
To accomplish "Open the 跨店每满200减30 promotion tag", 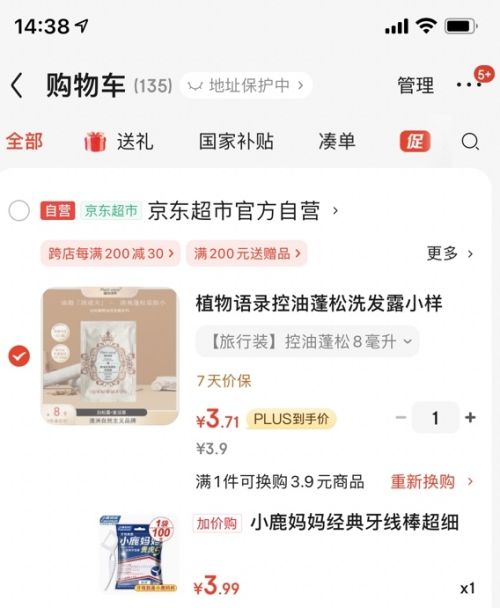I will click(x=111, y=254).
